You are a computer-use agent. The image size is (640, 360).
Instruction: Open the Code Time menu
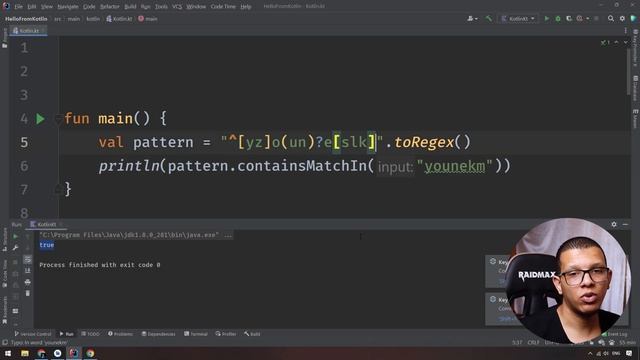pos(223,7)
